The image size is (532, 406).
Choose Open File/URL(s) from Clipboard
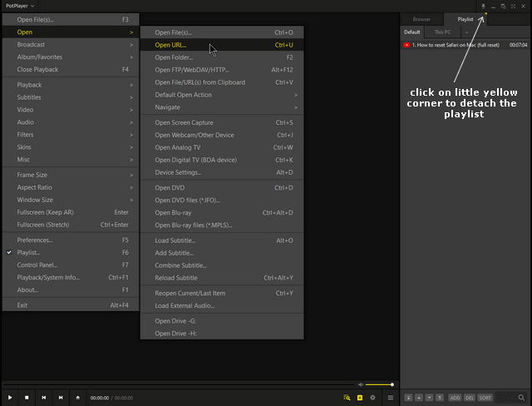point(222,82)
